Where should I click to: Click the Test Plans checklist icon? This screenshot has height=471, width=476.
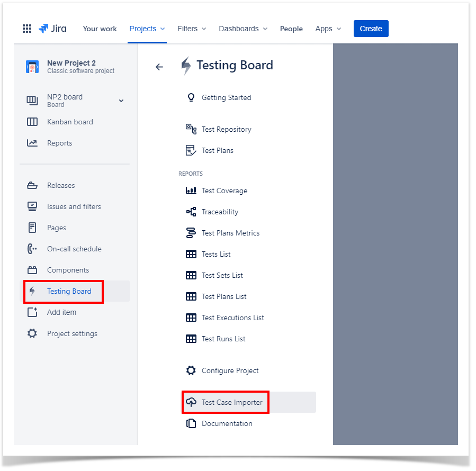click(x=191, y=150)
